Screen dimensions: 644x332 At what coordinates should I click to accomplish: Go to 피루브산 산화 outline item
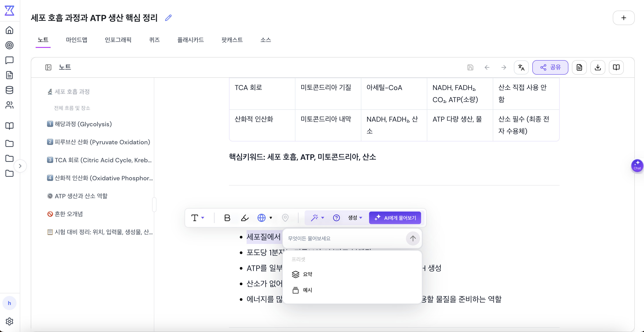click(98, 142)
